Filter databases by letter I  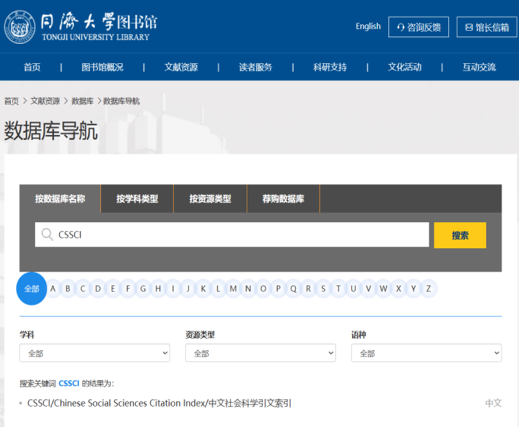click(x=173, y=289)
